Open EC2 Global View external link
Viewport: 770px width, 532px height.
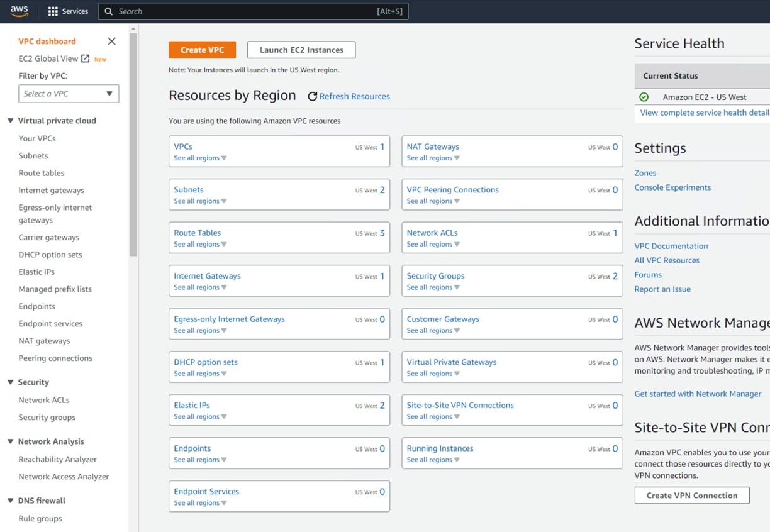click(x=54, y=58)
